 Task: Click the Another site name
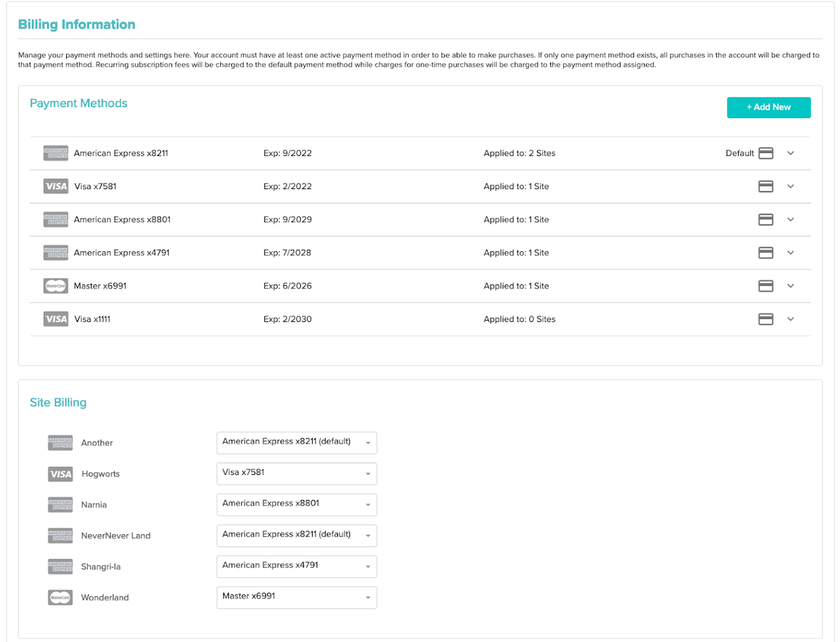coord(97,443)
